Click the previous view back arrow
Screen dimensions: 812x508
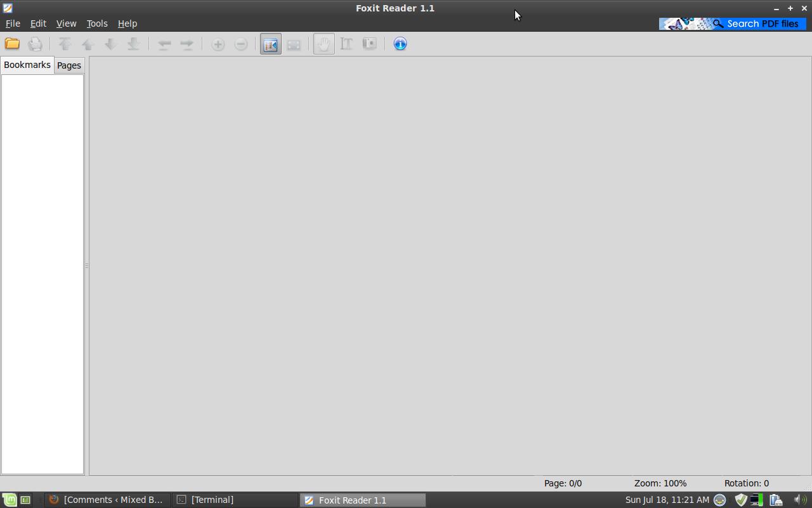pos(164,44)
